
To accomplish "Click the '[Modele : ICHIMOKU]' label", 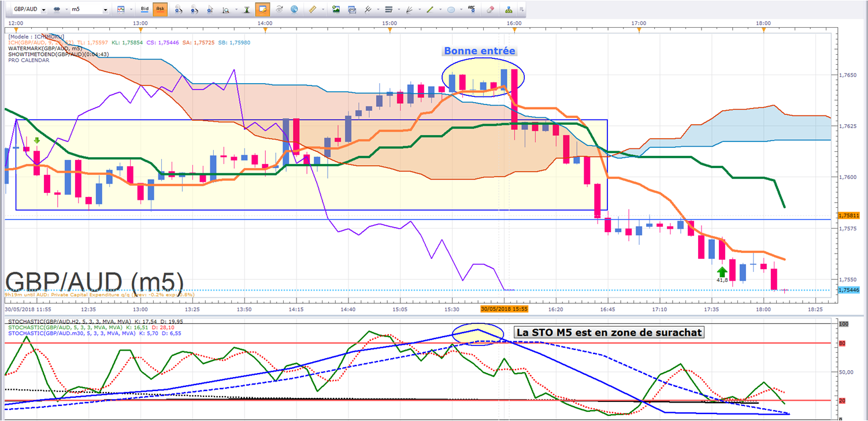I will pyautogui.click(x=36, y=36).
